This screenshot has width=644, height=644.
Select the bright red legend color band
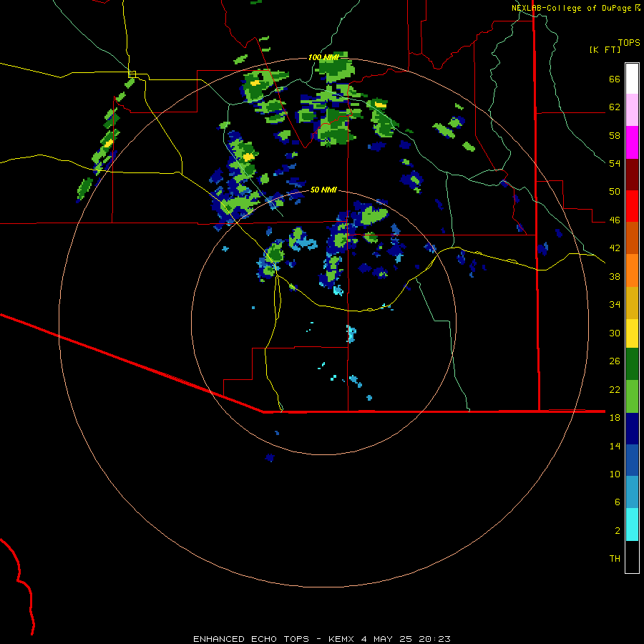(x=632, y=206)
